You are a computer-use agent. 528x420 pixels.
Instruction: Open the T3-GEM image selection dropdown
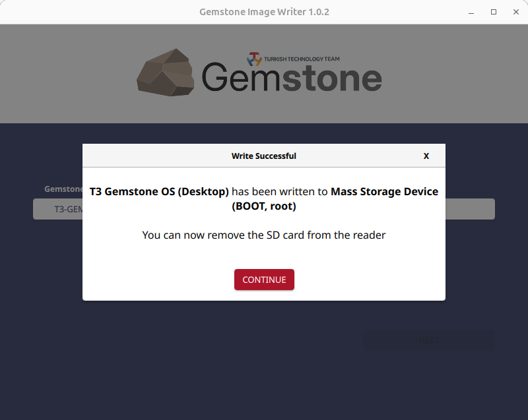[57, 209]
